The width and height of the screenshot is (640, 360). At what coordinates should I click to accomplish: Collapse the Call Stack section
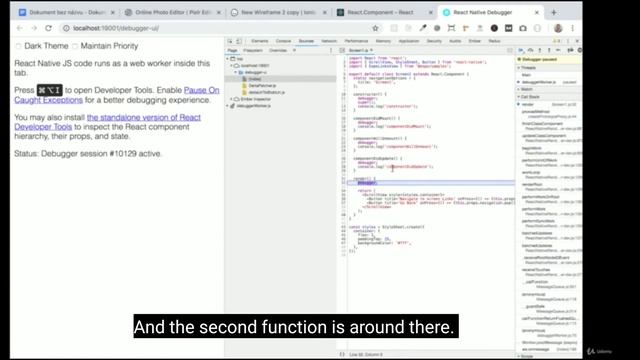click(x=530, y=97)
